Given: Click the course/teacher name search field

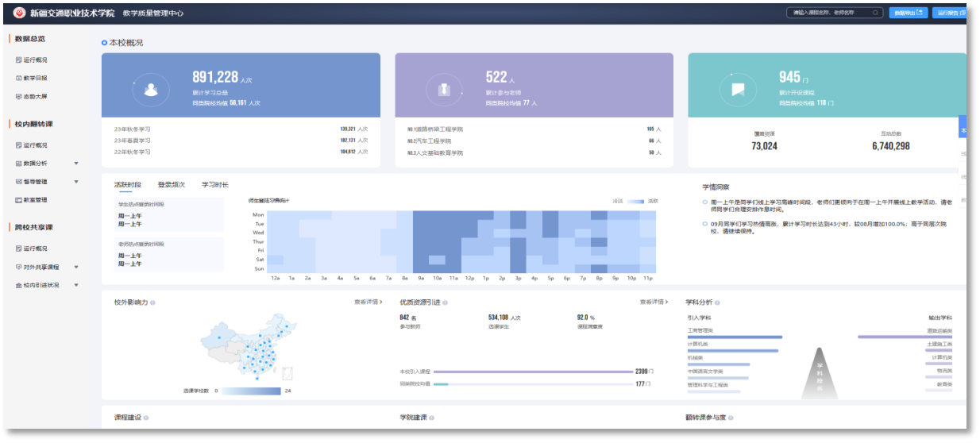Looking at the screenshot, I should tap(834, 13).
